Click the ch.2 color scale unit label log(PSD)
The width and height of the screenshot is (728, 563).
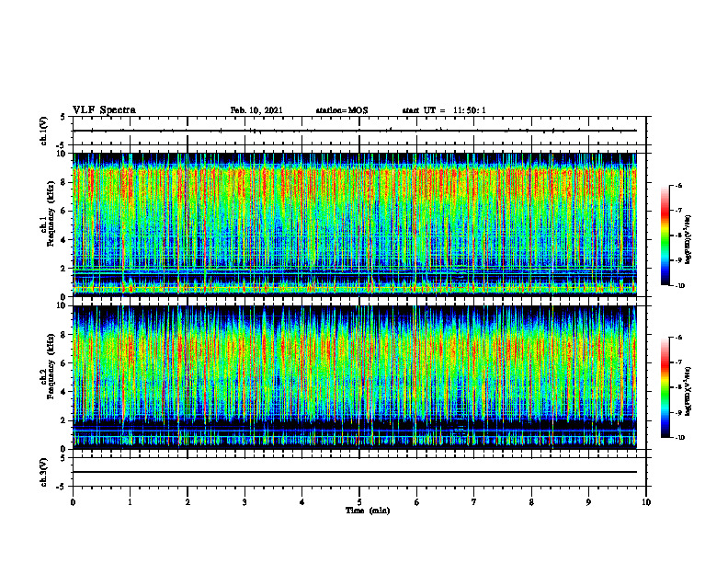(688, 390)
